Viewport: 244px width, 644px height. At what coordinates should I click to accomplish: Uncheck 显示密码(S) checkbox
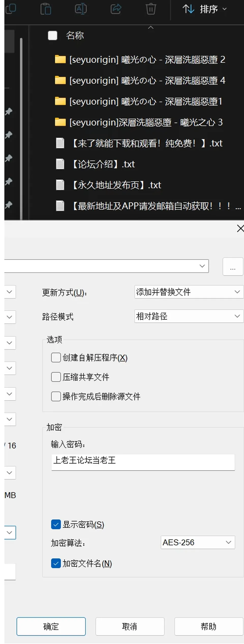[56, 524]
